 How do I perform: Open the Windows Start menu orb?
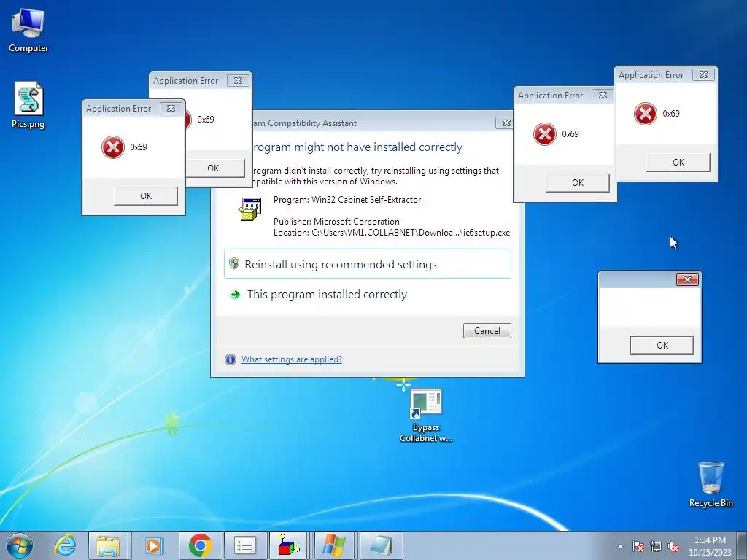coord(20,545)
